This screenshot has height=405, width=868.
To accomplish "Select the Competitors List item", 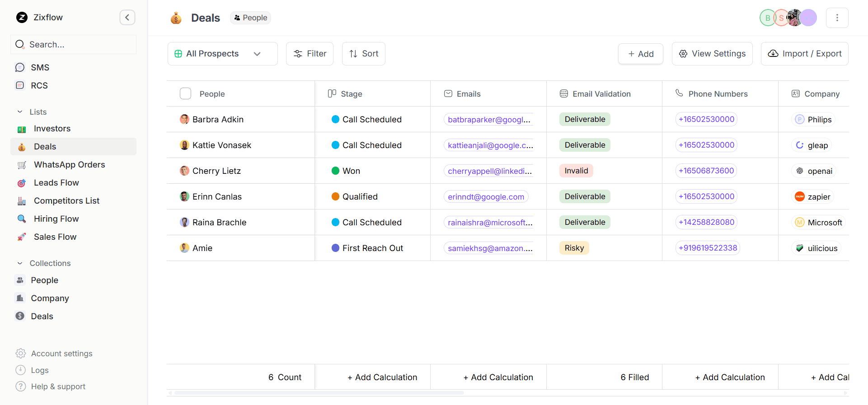I will [66, 201].
